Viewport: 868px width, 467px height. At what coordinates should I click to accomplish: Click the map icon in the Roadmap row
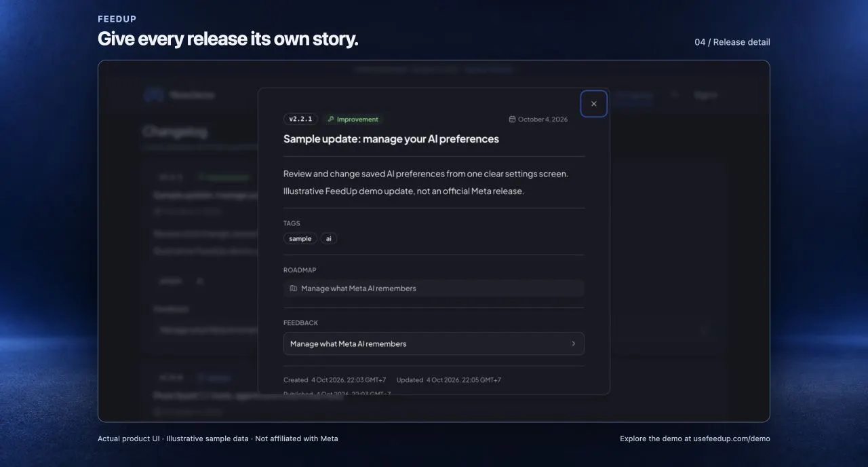(293, 288)
